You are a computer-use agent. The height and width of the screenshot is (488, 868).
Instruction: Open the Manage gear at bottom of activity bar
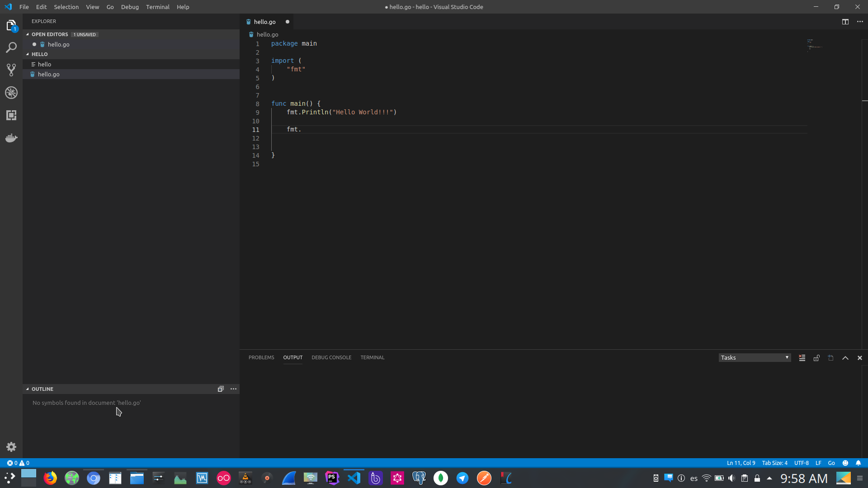pos(11,447)
